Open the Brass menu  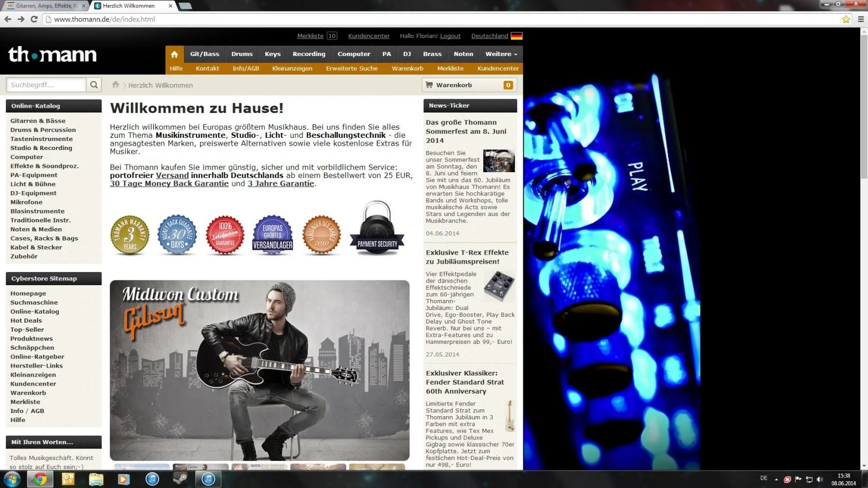coord(432,54)
